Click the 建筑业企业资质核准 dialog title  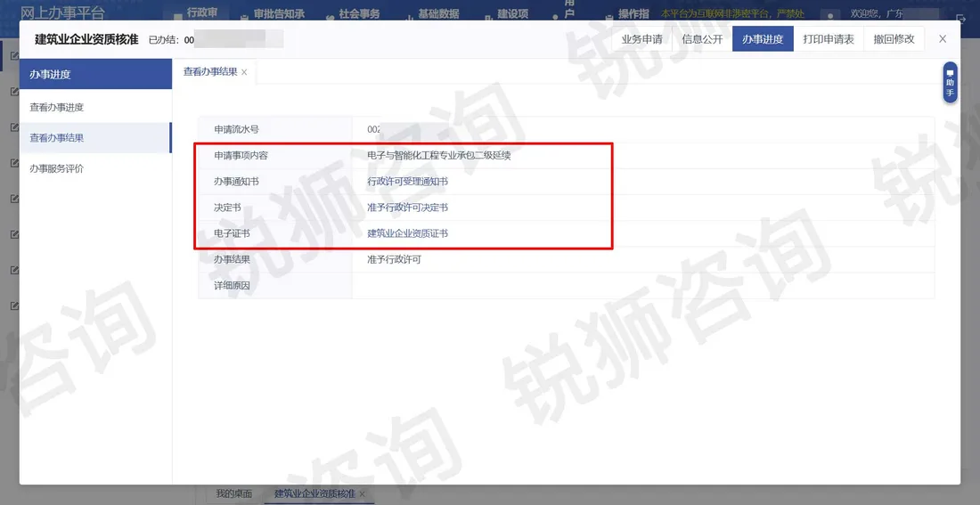[x=86, y=39]
